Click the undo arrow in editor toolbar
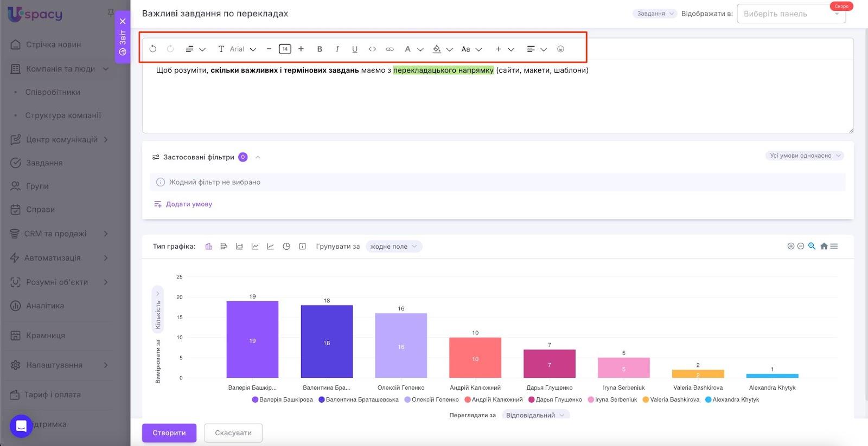 [153, 49]
